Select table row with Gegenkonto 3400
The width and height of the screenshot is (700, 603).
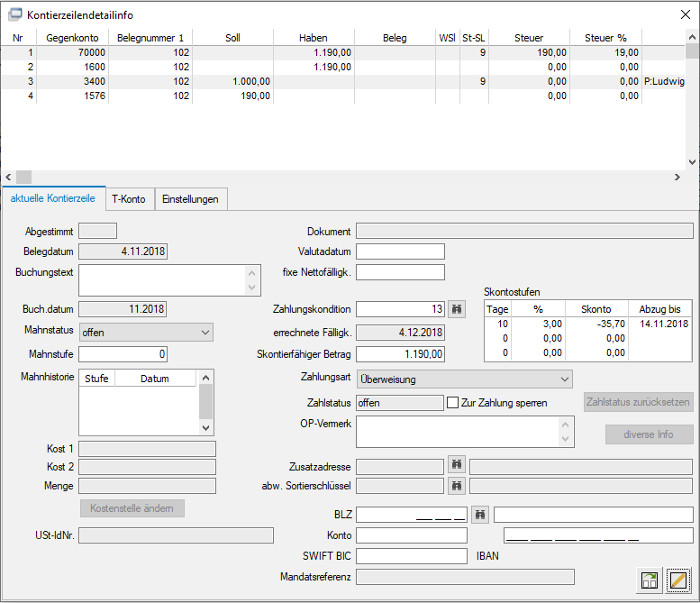343,81
